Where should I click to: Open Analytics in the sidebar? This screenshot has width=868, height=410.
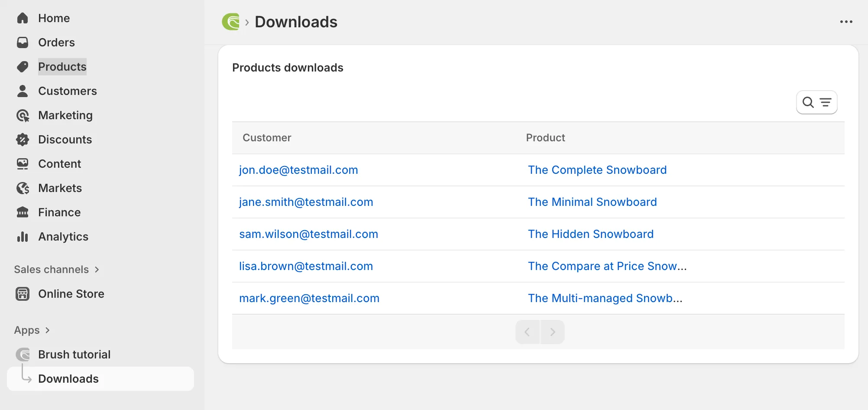pyautogui.click(x=63, y=237)
